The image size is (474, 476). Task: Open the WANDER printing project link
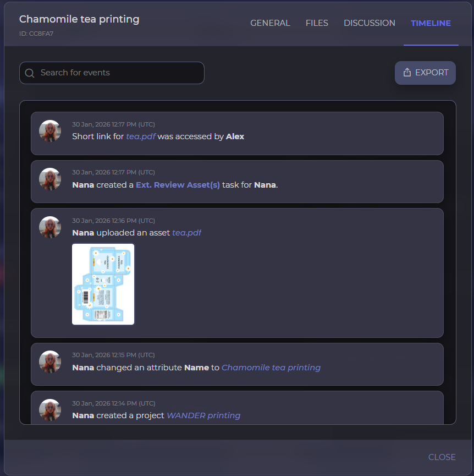[x=203, y=415]
